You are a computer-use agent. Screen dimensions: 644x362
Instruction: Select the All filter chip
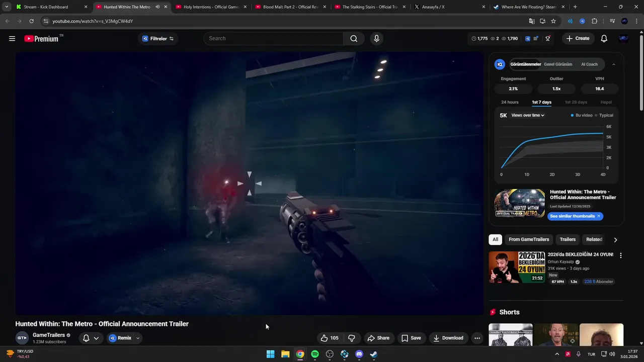496,239
